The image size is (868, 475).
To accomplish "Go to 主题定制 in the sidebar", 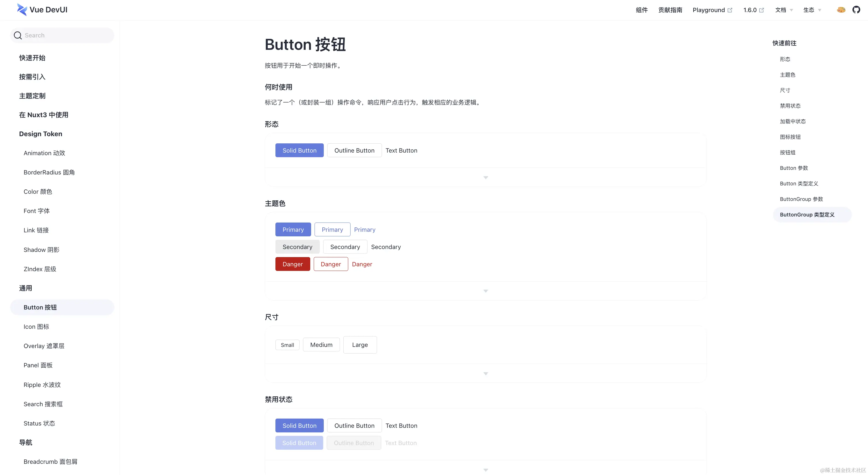I will 32,96.
